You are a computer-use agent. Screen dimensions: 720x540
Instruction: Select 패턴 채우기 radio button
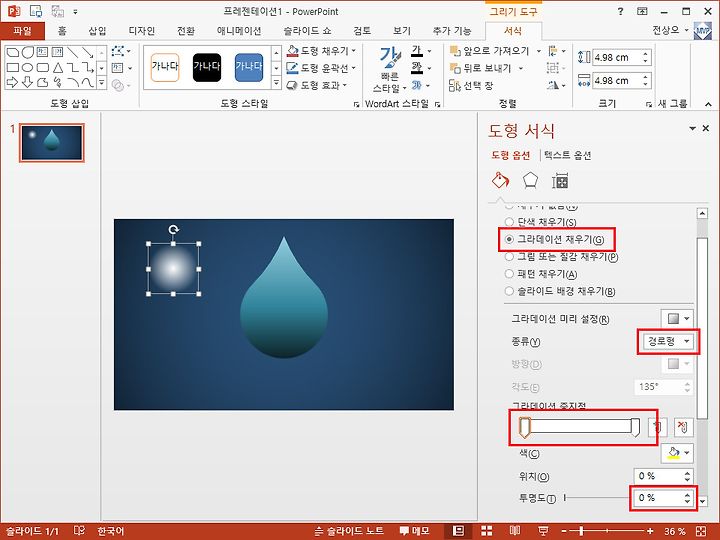coord(509,274)
